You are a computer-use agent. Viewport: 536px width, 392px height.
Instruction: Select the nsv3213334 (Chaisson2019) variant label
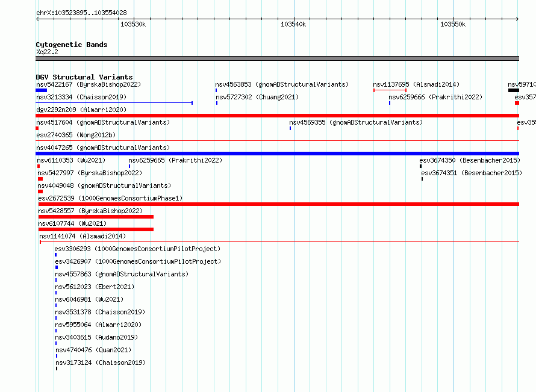click(x=81, y=97)
